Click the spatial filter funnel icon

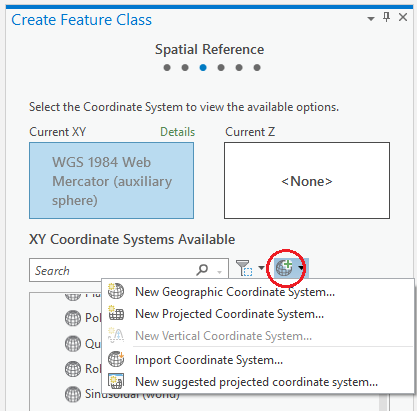tap(244, 268)
